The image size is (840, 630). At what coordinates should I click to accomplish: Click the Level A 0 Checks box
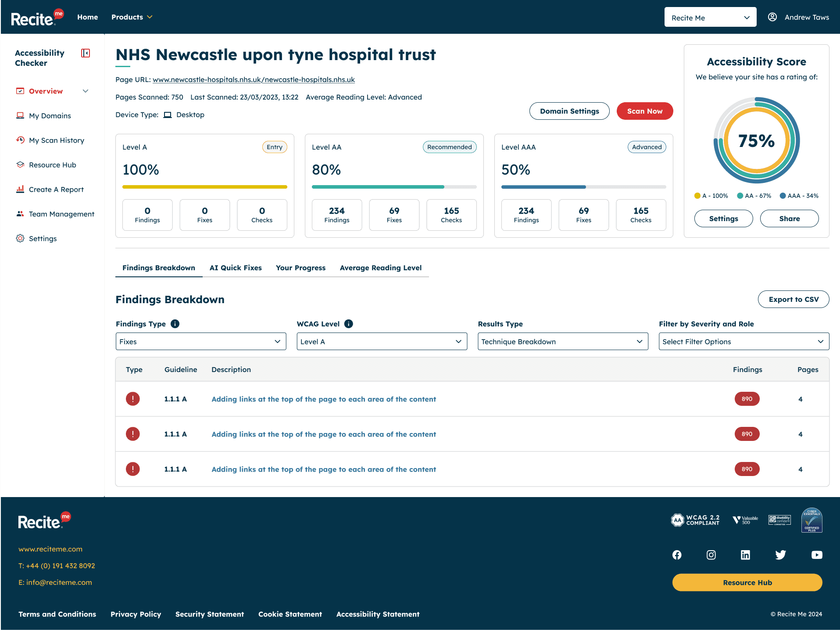click(x=262, y=215)
